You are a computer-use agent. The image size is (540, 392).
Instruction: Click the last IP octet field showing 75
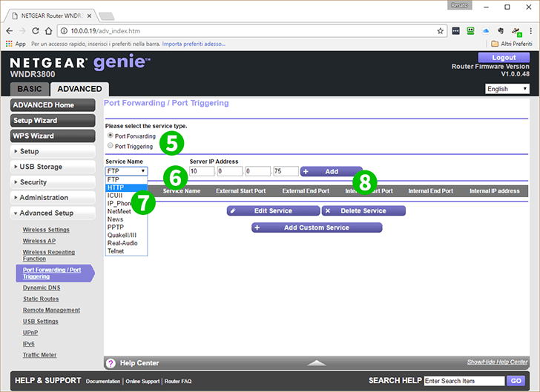point(286,171)
